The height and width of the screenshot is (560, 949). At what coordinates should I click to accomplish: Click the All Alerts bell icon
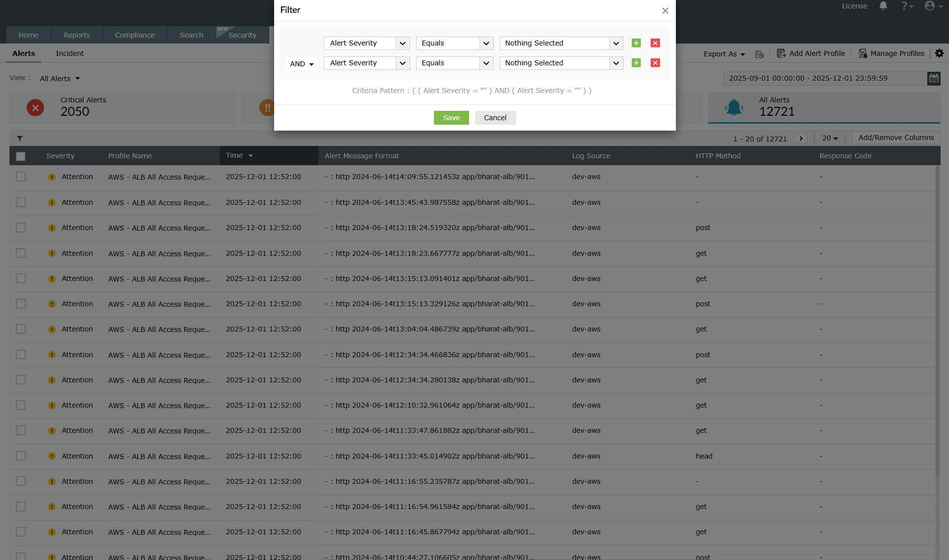tap(734, 107)
